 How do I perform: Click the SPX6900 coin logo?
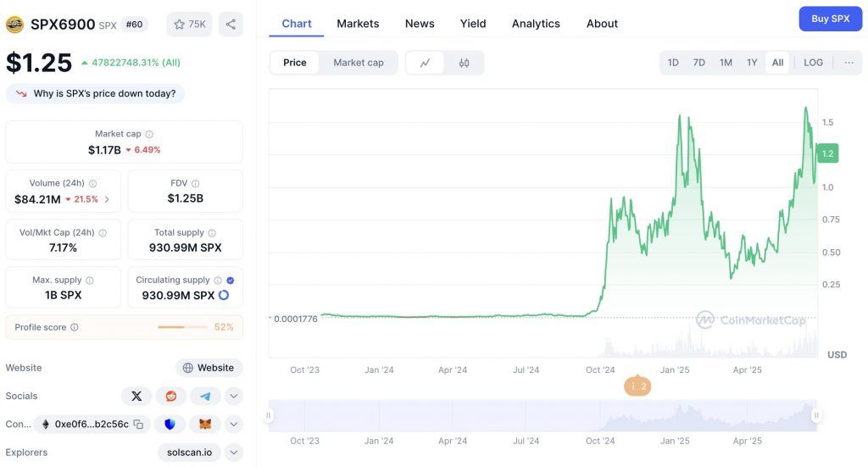click(15, 25)
